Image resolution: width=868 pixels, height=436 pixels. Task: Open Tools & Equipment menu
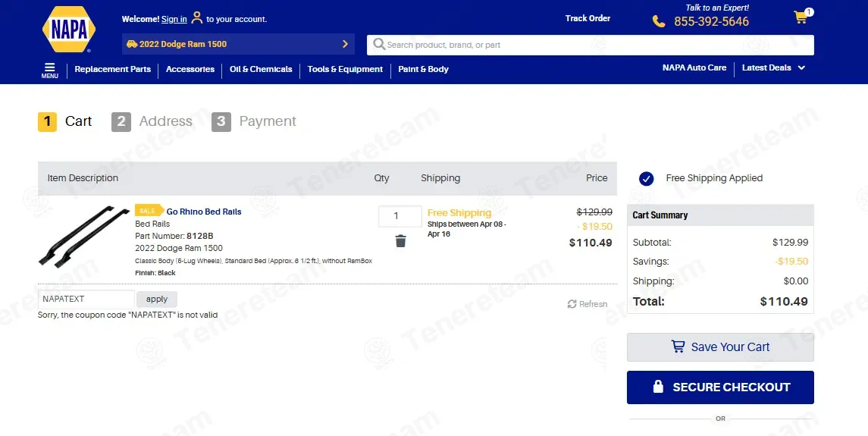[x=345, y=69]
